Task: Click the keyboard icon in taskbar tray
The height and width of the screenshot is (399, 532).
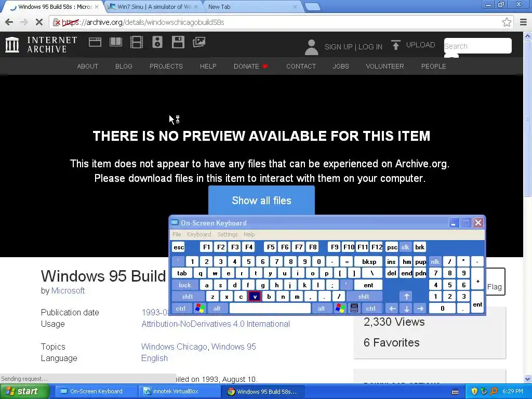Action: pos(455,392)
